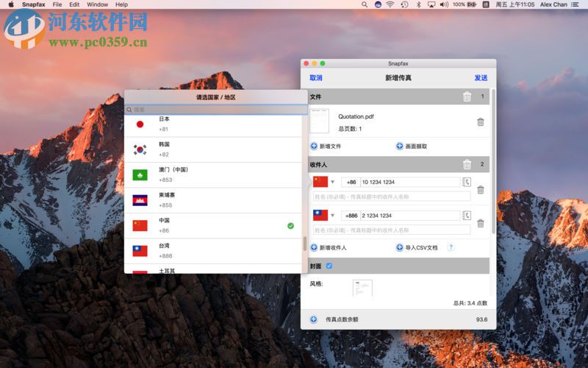Click the 新增收件人 add recipient link

[x=333, y=247]
